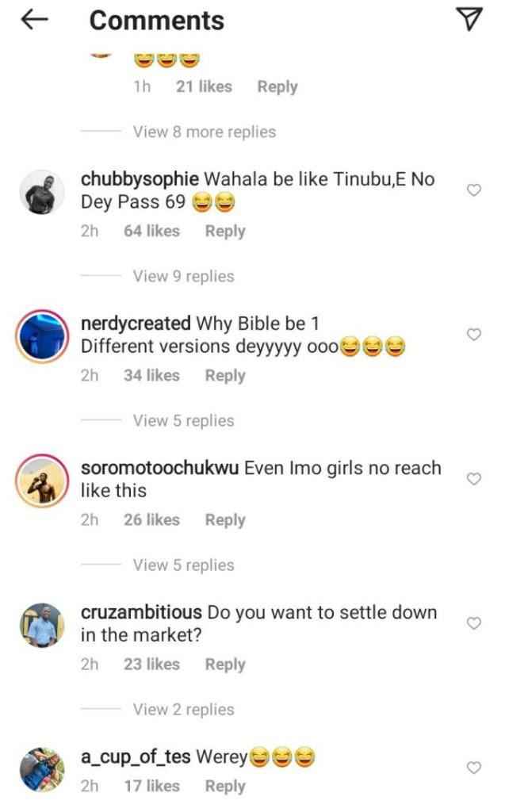Expand View 2 replies under cruzambitious
Image resolution: width=509 pixels, height=812 pixels.
click(x=183, y=710)
